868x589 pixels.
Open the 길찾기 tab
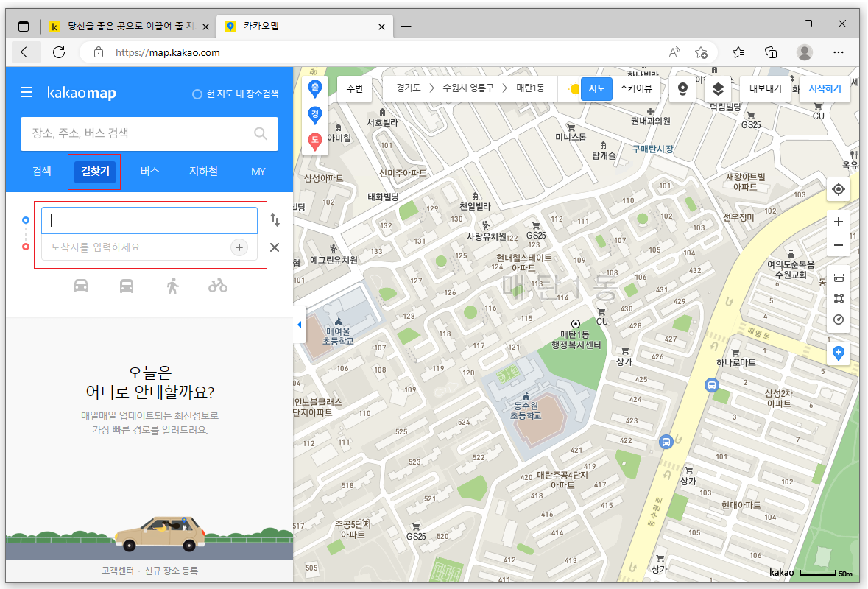95,171
